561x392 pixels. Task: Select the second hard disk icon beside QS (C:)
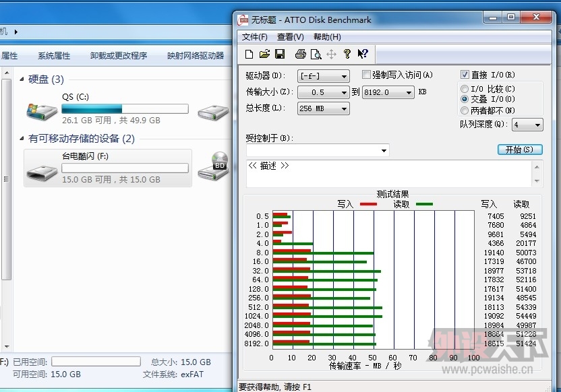[214, 112]
